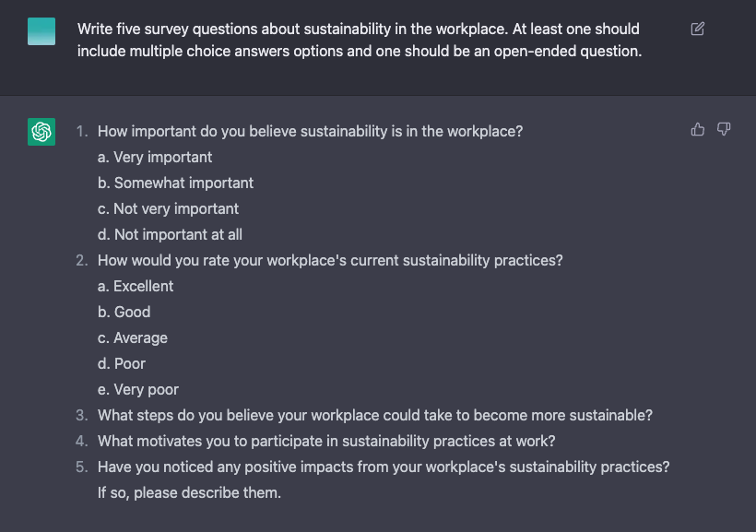
Task: Click the 'a. Excellent' answer text
Action: (x=136, y=287)
